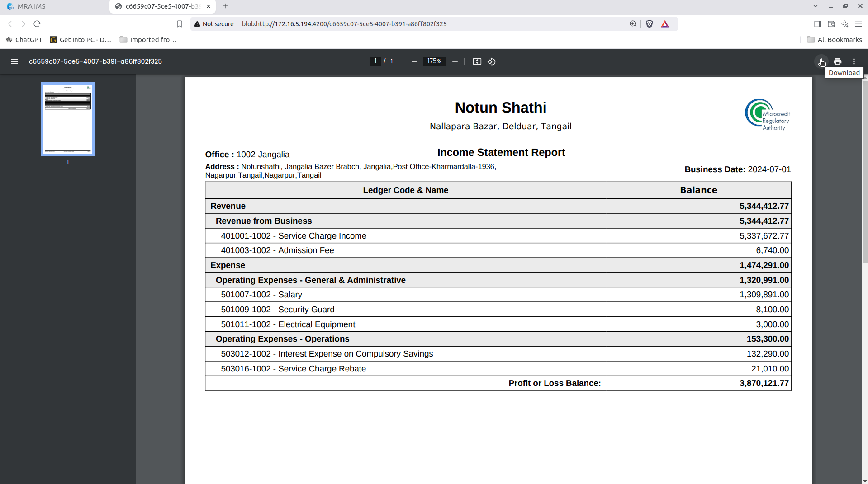The image size is (868, 484).
Task: Click Office 1002-Jangalia text
Action: click(247, 155)
